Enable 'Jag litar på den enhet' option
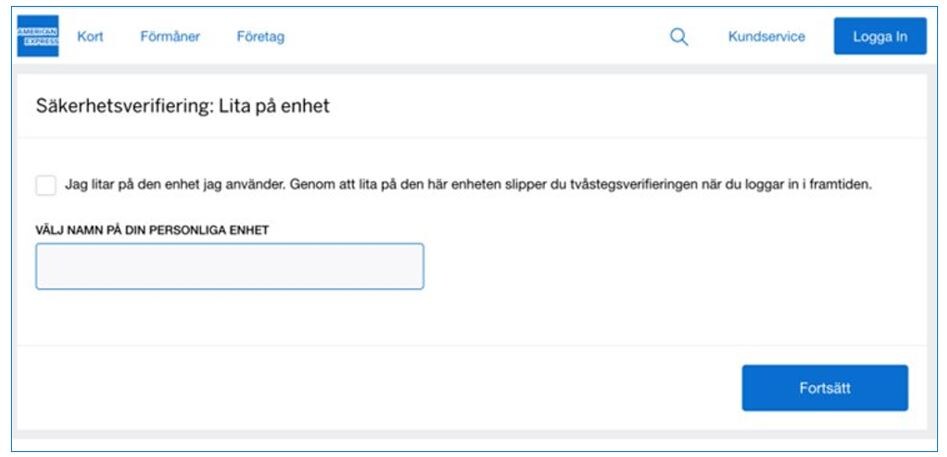 pyautogui.click(x=46, y=185)
